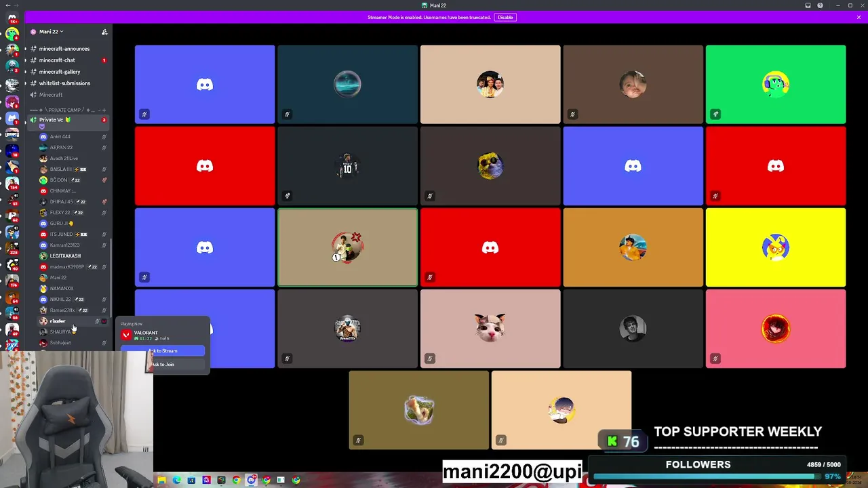Screen dimensions: 868x488
Task: Select the yellow Pikachu avatar tile
Action: (776, 247)
